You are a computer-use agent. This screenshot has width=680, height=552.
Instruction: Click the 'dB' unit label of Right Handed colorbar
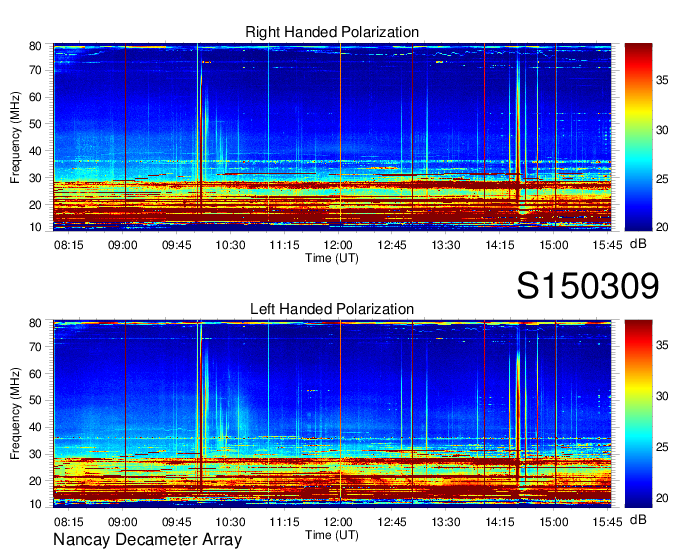(638, 244)
